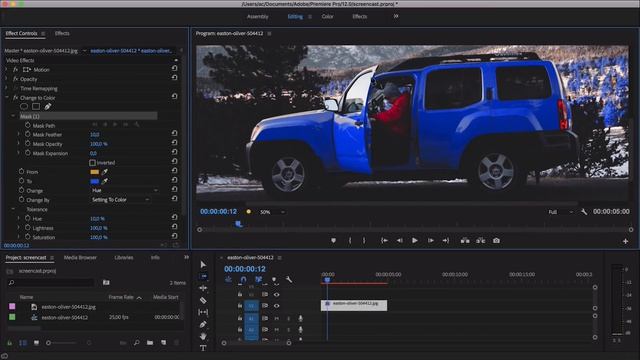The height and width of the screenshot is (360, 640).
Task: Go to In point
Action: [x=384, y=241]
